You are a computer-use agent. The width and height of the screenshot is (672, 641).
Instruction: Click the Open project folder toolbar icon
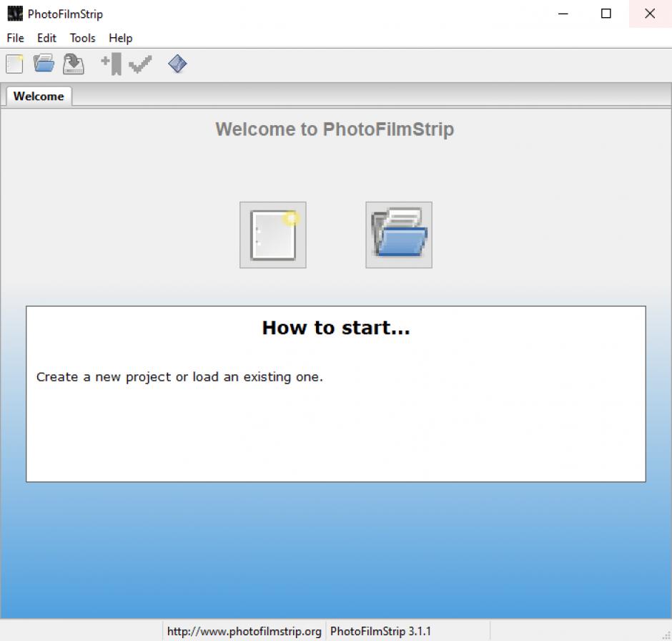coord(44,64)
